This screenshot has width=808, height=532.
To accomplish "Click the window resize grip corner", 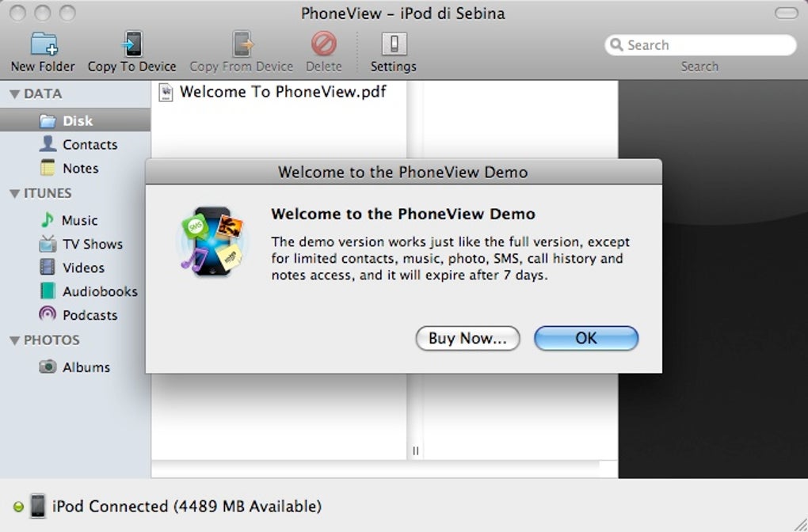I will [800, 524].
